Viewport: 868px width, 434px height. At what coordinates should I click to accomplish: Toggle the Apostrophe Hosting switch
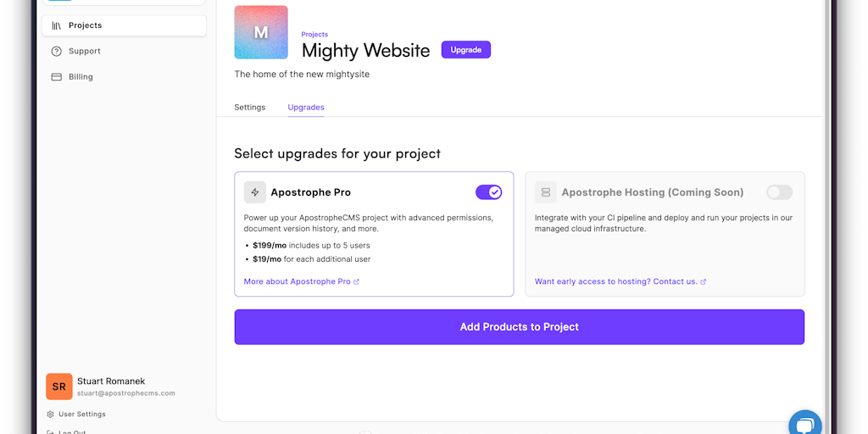779,192
